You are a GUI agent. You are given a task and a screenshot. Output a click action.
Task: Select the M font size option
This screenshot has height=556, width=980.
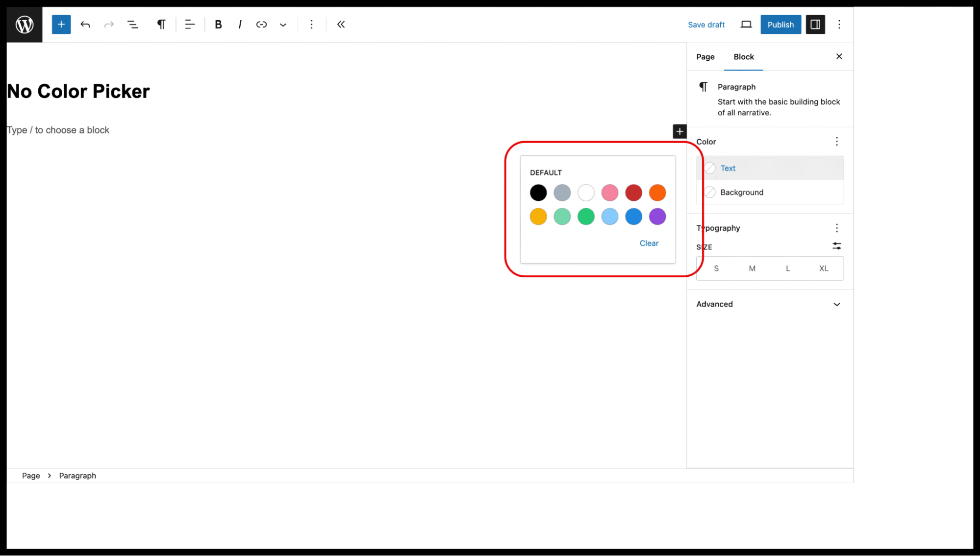753,268
